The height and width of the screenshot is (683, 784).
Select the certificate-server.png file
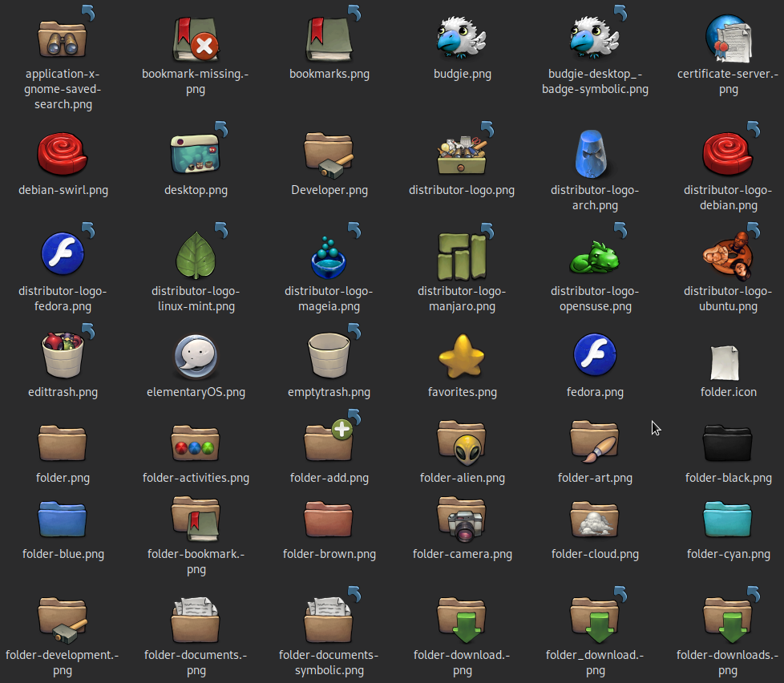[728, 38]
